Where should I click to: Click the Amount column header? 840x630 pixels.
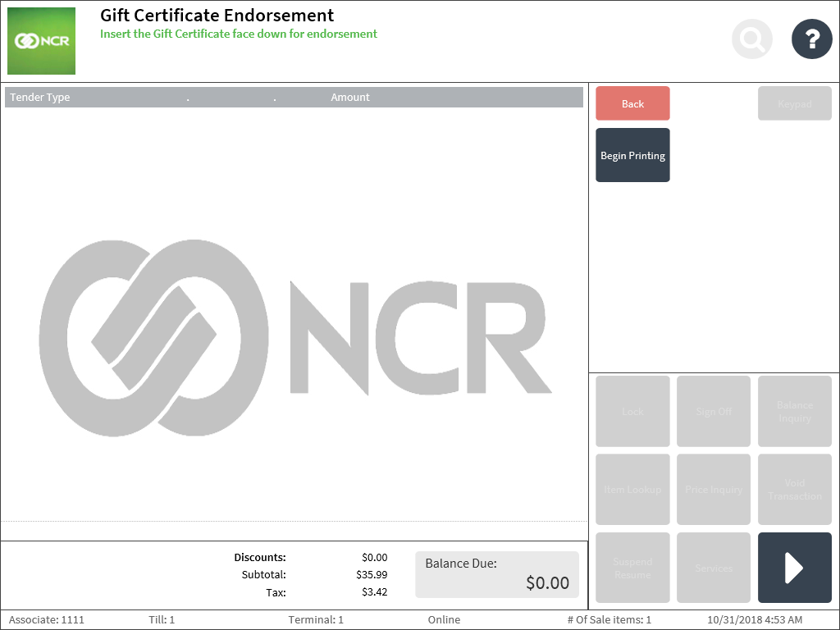(349, 98)
